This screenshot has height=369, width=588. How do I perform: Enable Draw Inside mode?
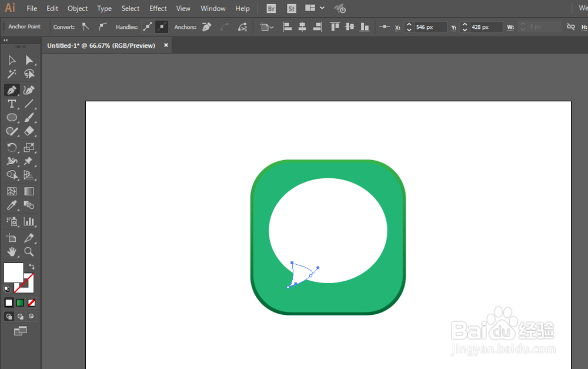click(32, 317)
